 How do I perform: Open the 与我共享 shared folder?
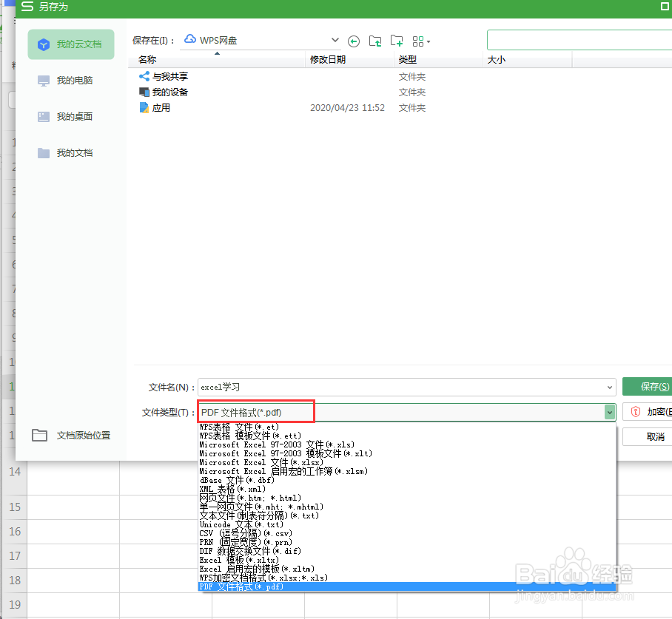[164, 77]
